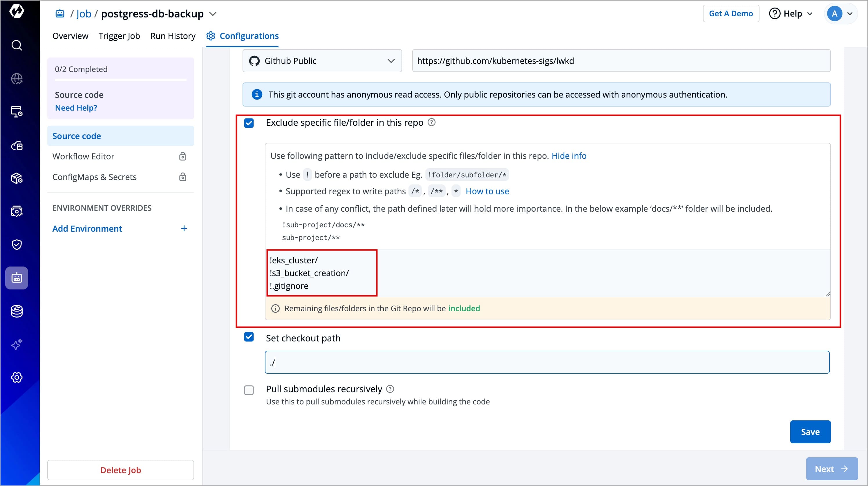Image resolution: width=868 pixels, height=486 pixels.
Task: Switch to the Trigger Job tab
Action: click(x=119, y=36)
